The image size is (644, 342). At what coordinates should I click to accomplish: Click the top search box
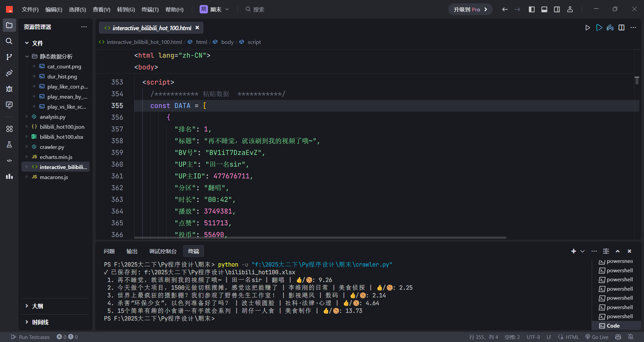pos(255,9)
